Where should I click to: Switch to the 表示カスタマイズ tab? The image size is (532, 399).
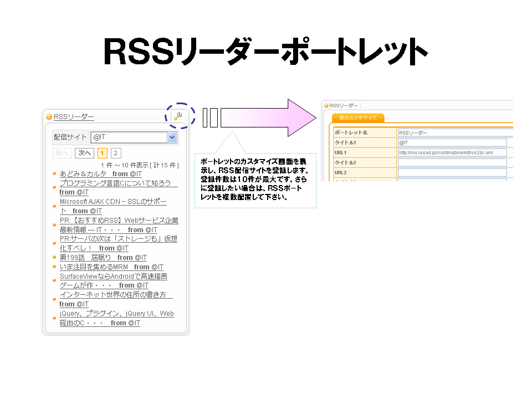point(357,118)
